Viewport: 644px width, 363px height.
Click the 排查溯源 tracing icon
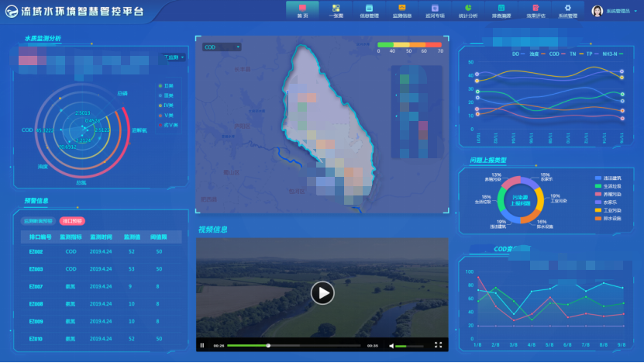501,8
